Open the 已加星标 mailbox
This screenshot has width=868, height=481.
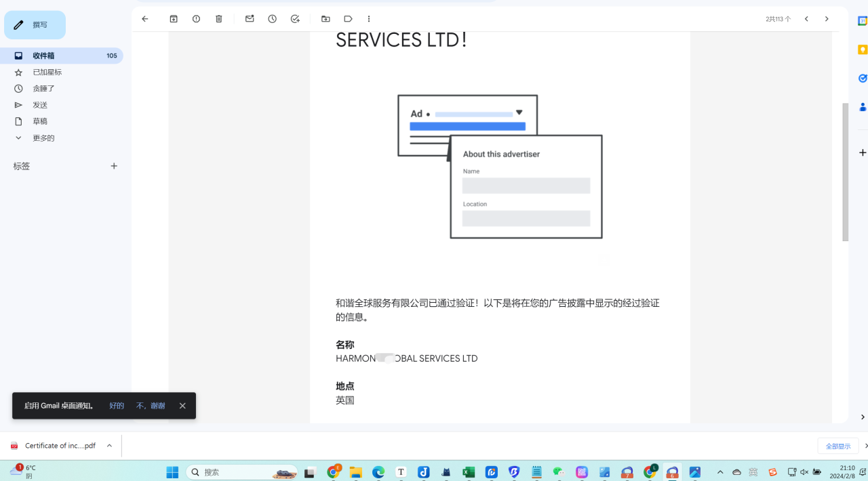(x=47, y=72)
